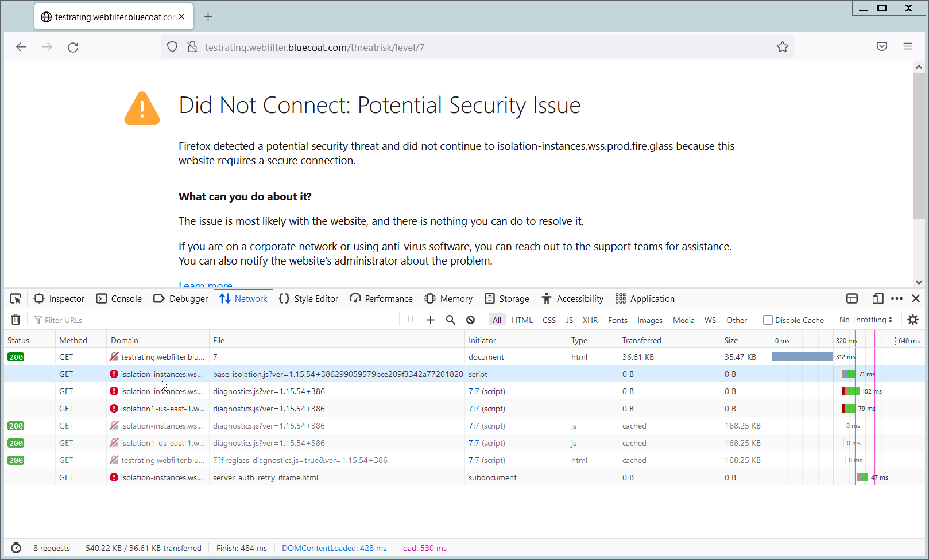
Task: Click the element picker icon in DevTools
Action: (16, 298)
